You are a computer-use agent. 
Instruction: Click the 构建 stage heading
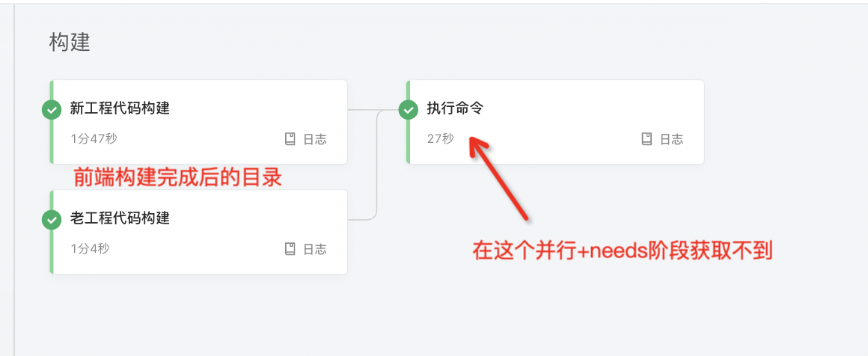[70, 42]
